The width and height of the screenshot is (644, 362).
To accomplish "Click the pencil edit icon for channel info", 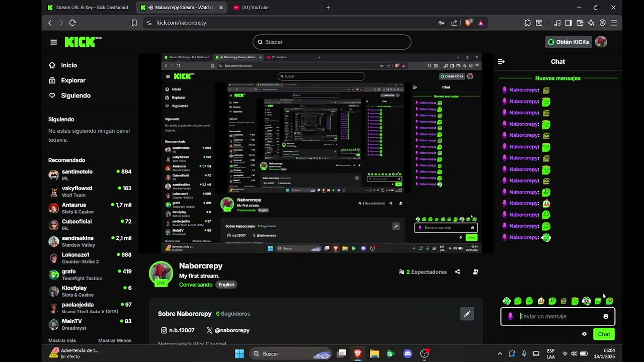I will click(x=467, y=314).
